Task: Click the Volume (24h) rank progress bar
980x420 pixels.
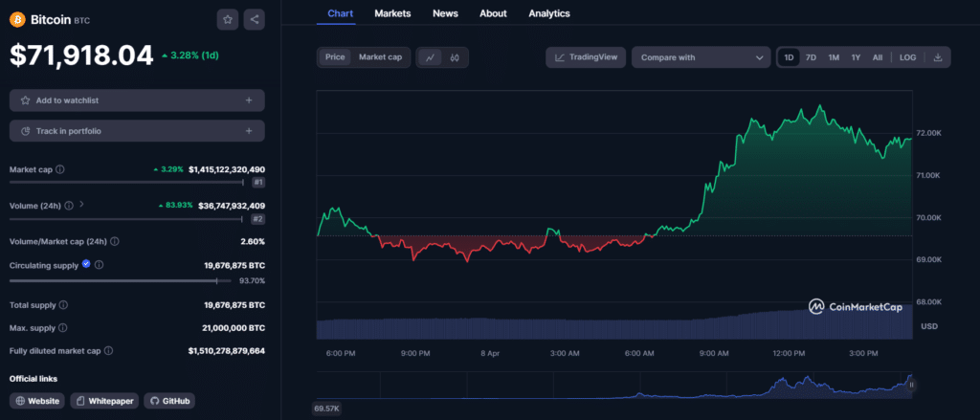Action: click(x=126, y=219)
